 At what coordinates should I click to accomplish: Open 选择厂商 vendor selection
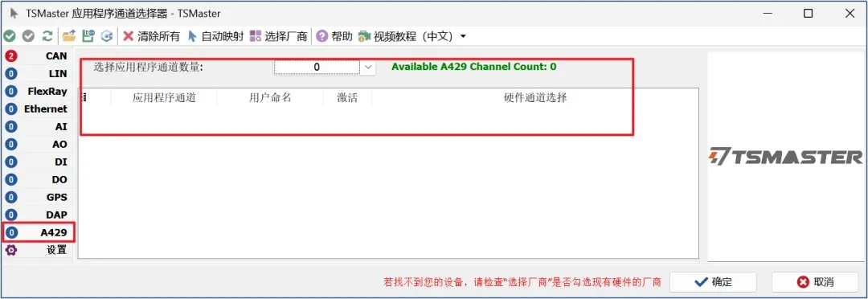click(278, 36)
